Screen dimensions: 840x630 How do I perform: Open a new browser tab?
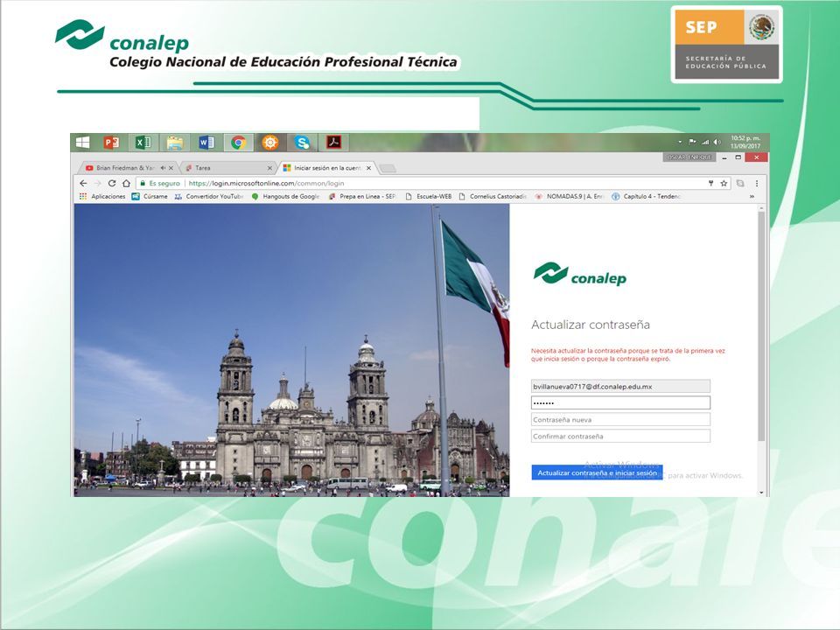(x=388, y=168)
